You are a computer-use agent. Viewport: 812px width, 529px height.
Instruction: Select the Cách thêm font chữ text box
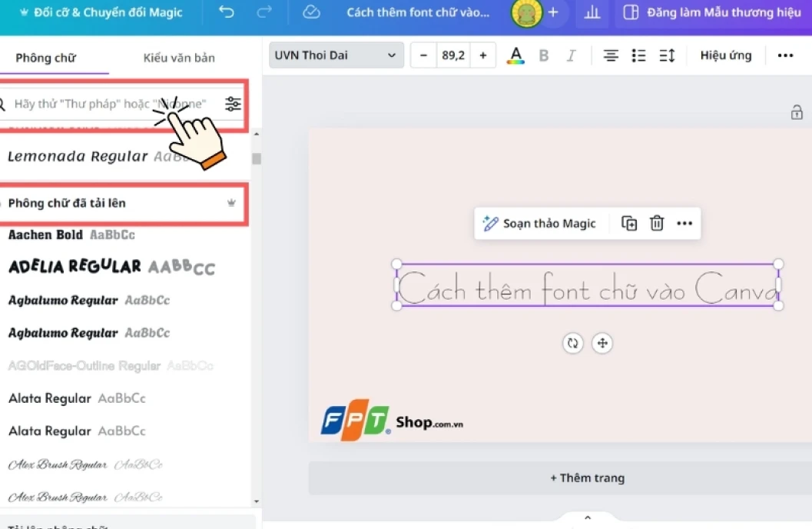tap(588, 285)
